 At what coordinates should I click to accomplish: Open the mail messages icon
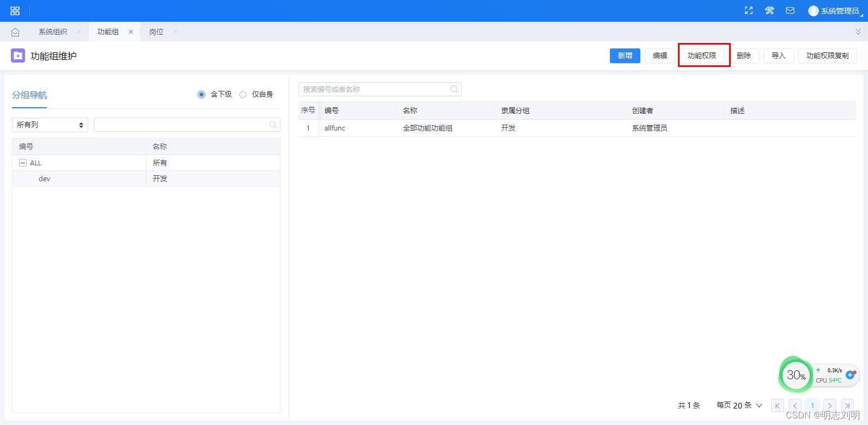click(x=790, y=10)
